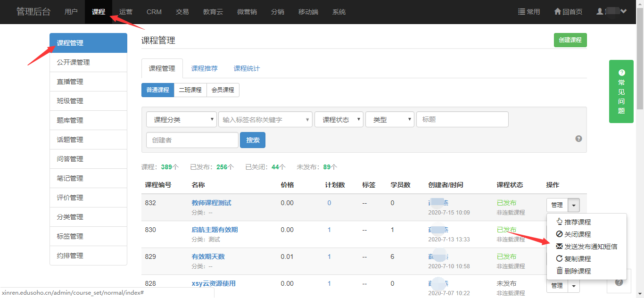Click the 复制课程 refresh icon
This screenshot has width=644, height=298.
coord(559,259)
